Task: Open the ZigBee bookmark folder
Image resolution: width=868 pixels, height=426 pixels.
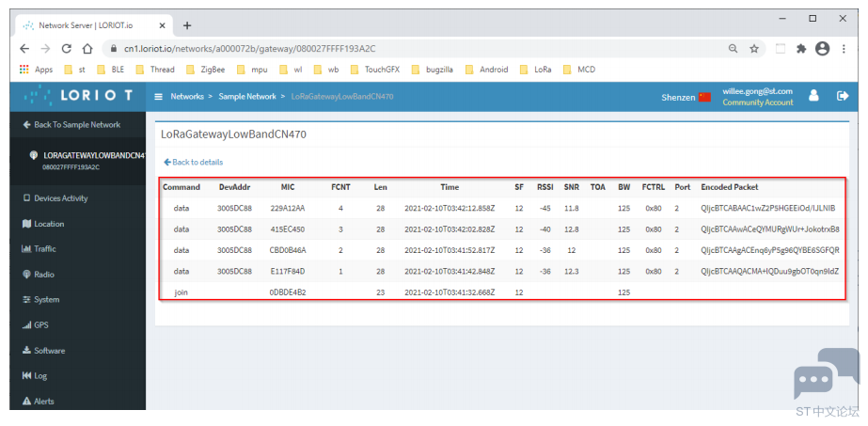Action: (206, 70)
